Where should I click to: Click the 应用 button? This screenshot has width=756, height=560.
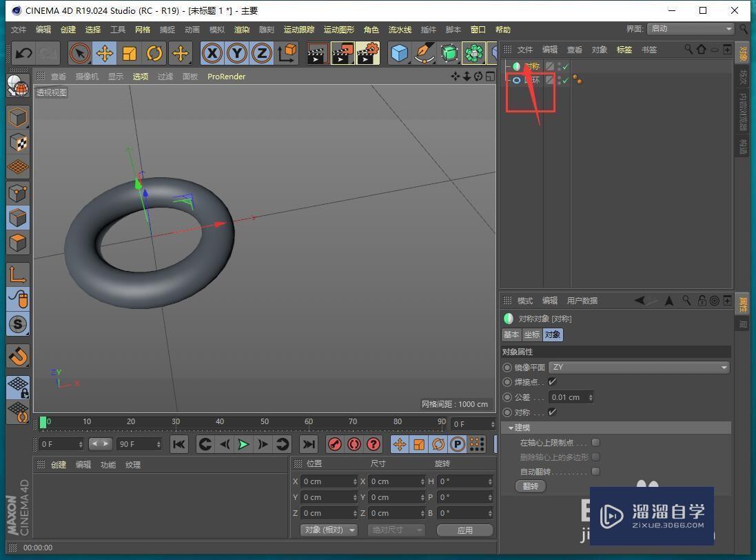pos(464,530)
